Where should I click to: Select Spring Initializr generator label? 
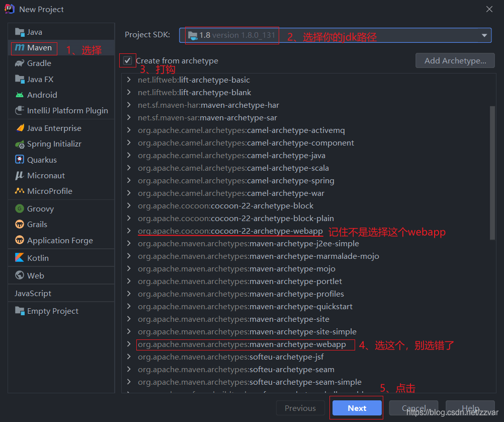[54, 144]
